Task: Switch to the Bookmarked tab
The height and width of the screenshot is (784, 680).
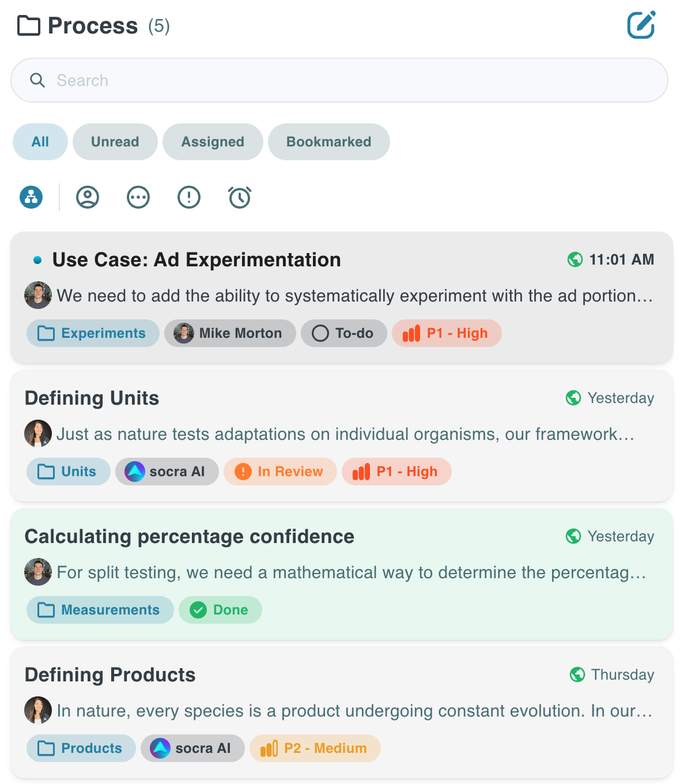Action: (329, 142)
